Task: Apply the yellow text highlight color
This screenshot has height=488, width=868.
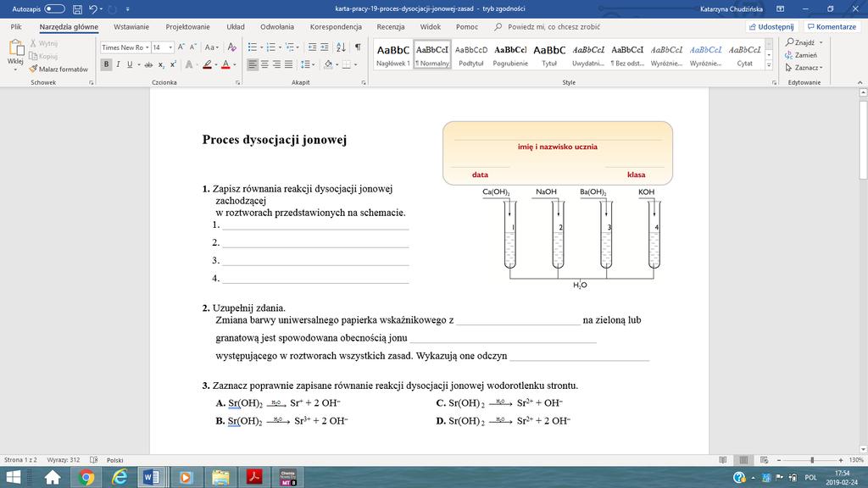Action: pyautogui.click(x=207, y=64)
